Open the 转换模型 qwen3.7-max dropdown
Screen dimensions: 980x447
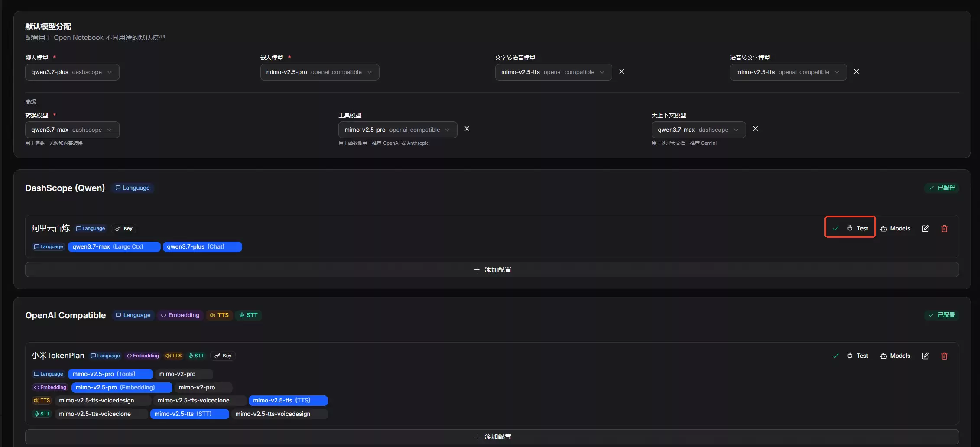click(x=72, y=130)
